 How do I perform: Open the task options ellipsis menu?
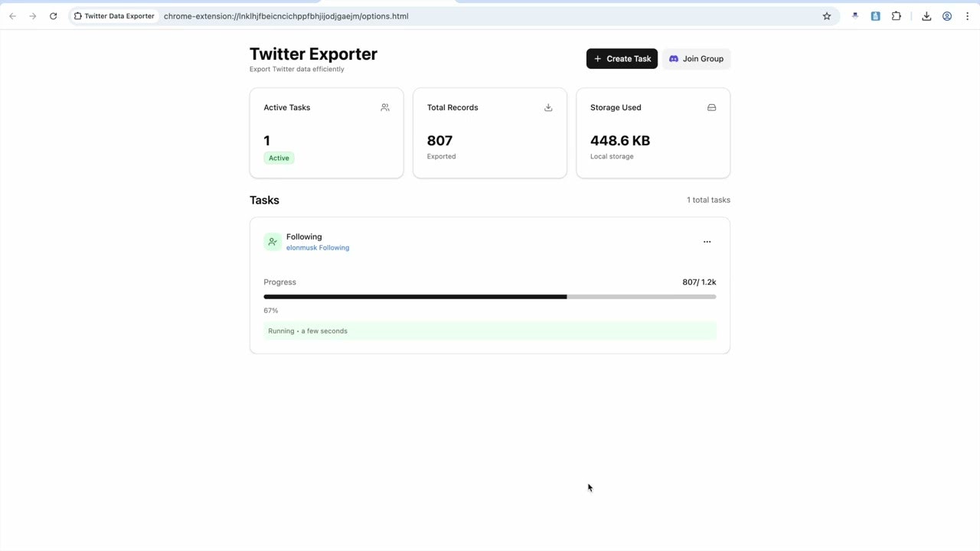(x=707, y=241)
